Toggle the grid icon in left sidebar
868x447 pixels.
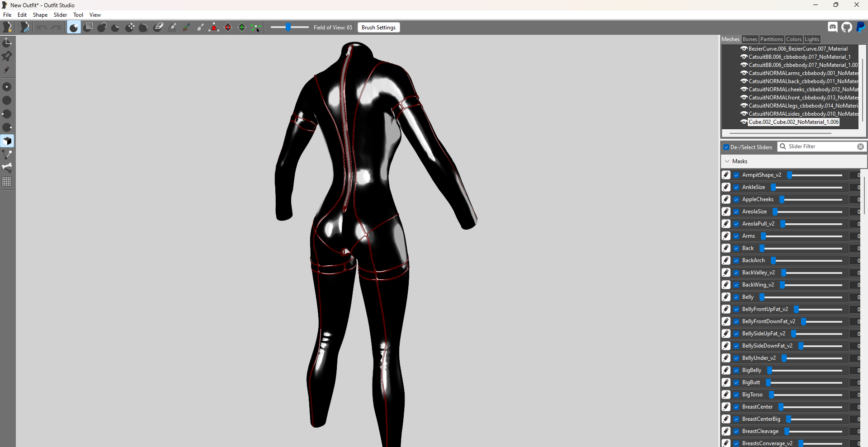tap(7, 181)
